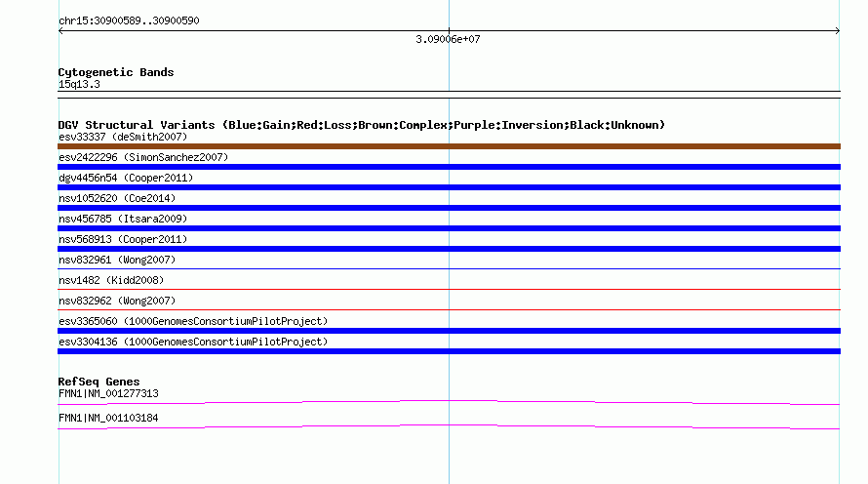
Task: Select the DGV Structural Variants track title
Action: (362, 125)
